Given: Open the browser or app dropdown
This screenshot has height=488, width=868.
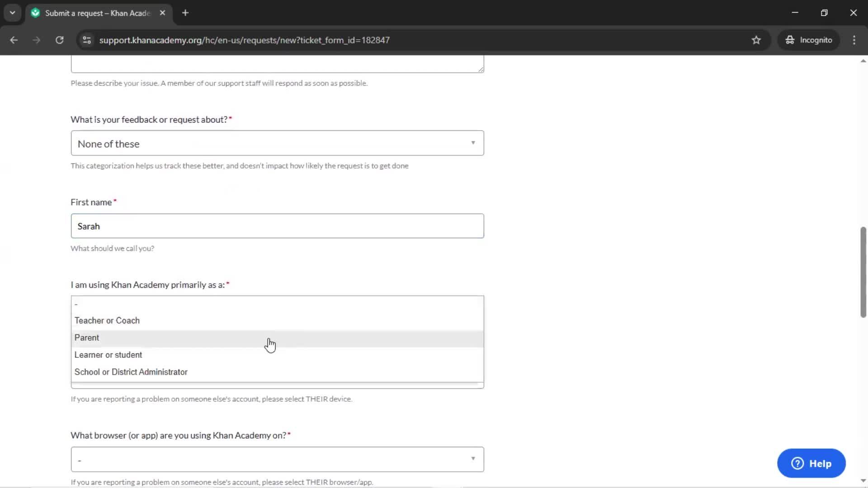Looking at the screenshot, I should tap(277, 460).
